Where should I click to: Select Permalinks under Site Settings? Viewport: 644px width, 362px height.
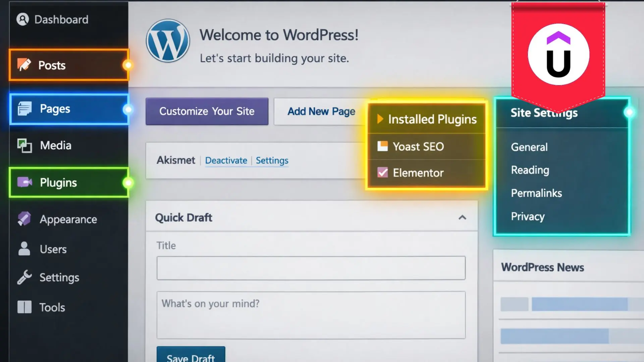coord(536,193)
